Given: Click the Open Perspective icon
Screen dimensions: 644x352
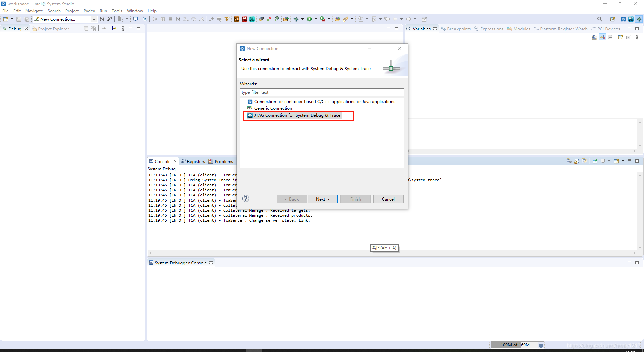Looking at the screenshot, I should (612, 19).
